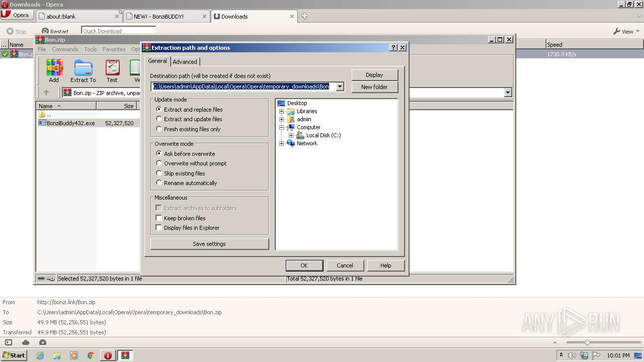Screen dimensions: 644x362
Task: Choose Overwrite without prompt mode
Action: coord(192,163)
